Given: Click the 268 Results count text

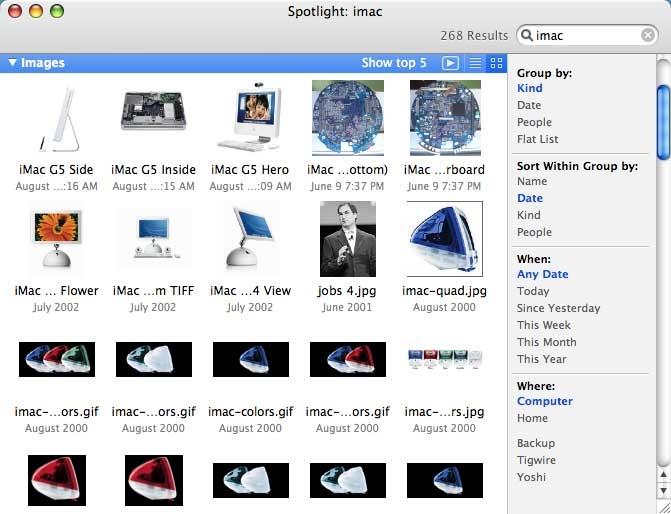Looking at the screenshot, I should (474, 36).
